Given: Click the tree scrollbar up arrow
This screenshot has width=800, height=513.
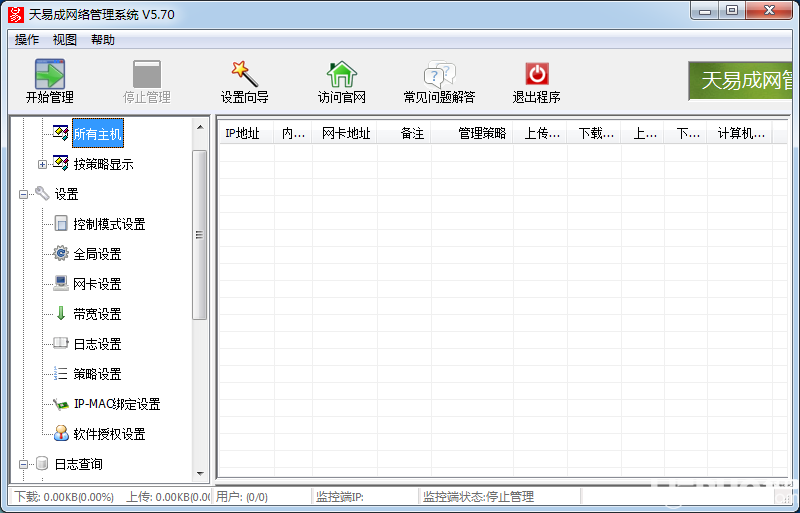Looking at the screenshot, I should click(200, 127).
